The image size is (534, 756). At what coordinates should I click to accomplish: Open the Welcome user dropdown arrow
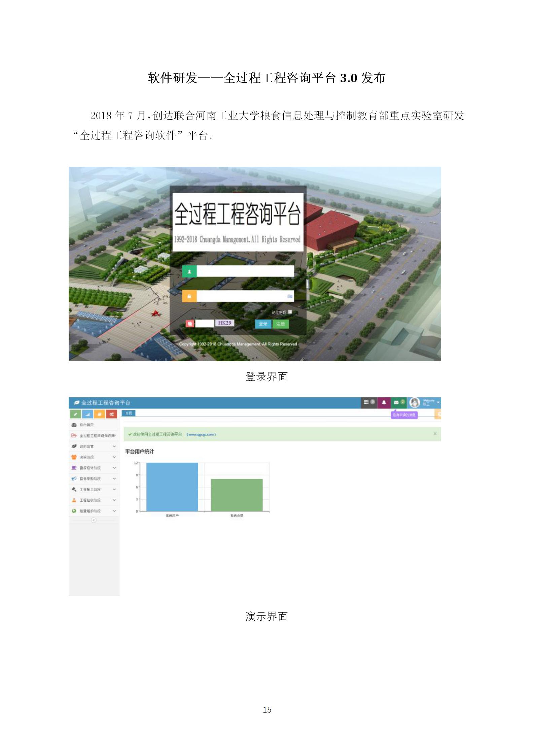point(438,402)
